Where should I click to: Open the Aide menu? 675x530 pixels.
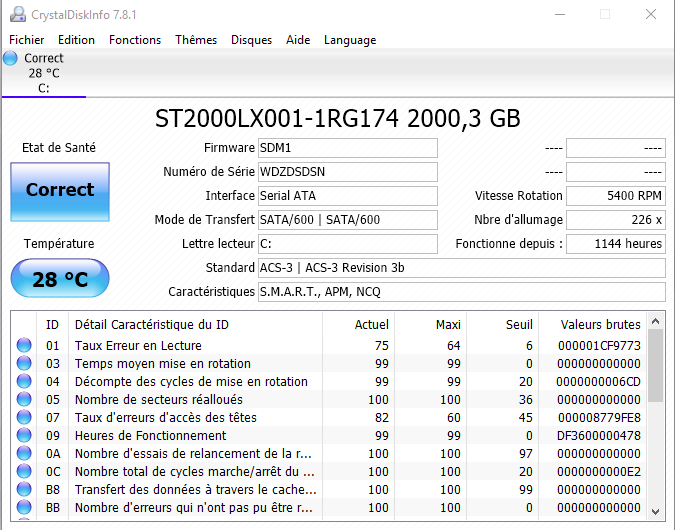[298, 40]
